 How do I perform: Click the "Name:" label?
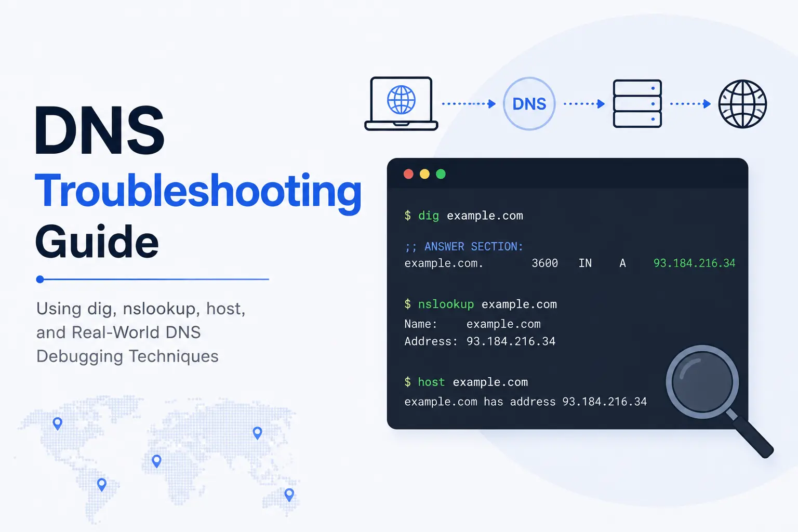(x=421, y=324)
